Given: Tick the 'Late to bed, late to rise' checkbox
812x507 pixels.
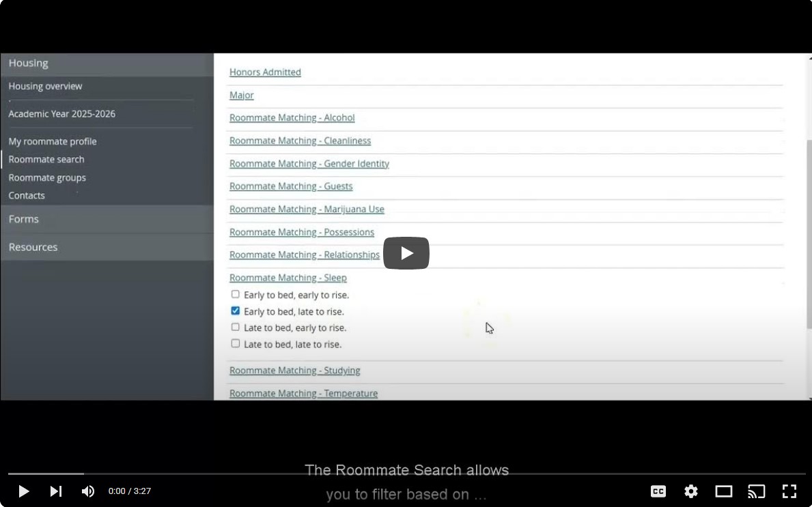Looking at the screenshot, I should click(236, 344).
